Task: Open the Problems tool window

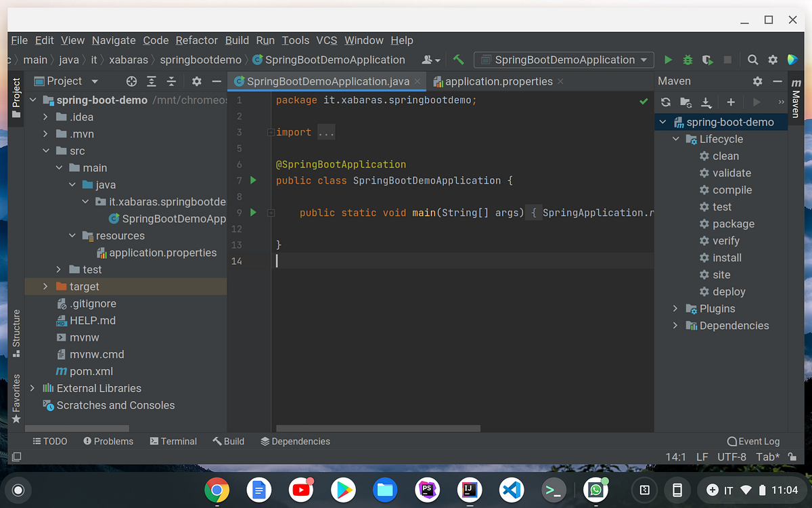Action: pos(108,441)
